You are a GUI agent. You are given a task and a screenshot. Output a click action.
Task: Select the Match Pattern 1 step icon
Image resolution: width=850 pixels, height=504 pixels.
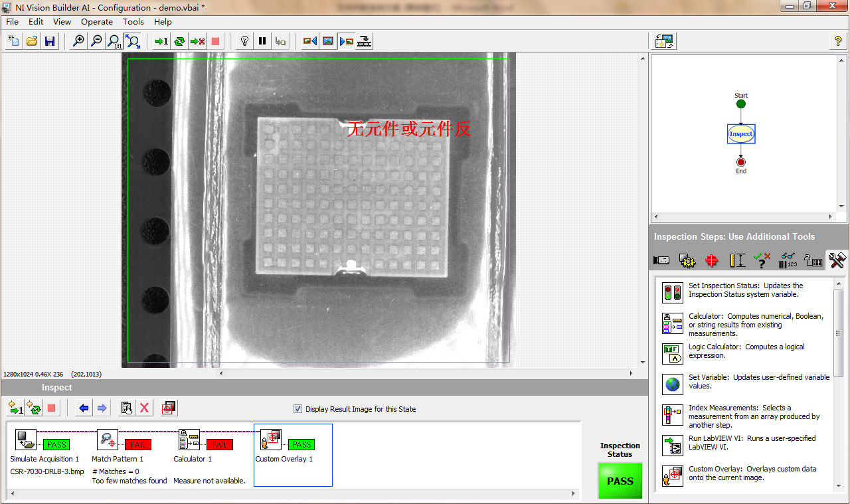(x=108, y=440)
